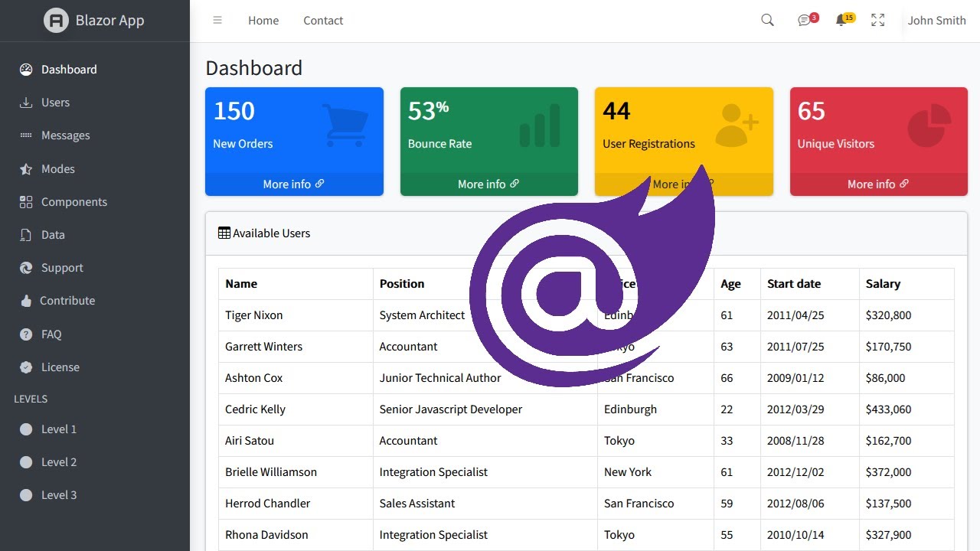This screenshot has width=980, height=551.
Task: Click the Dashboard gauge icon in sidebar
Action: point(26,70)
